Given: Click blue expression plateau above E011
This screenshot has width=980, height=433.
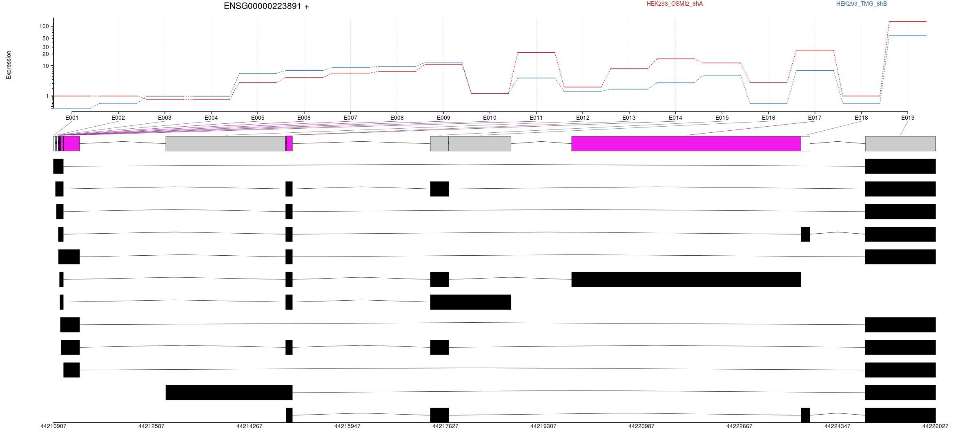Looking at the screenshot, I should (x=536, y=78).
